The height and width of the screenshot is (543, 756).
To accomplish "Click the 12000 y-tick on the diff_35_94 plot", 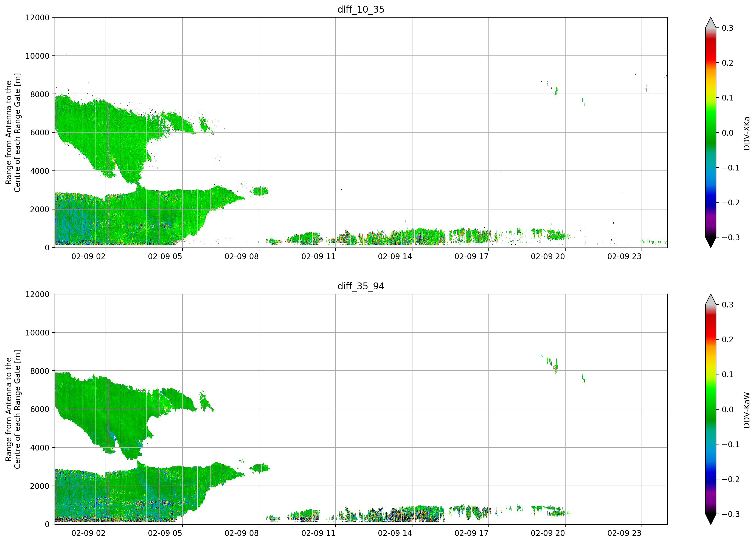I will (37, 295).
